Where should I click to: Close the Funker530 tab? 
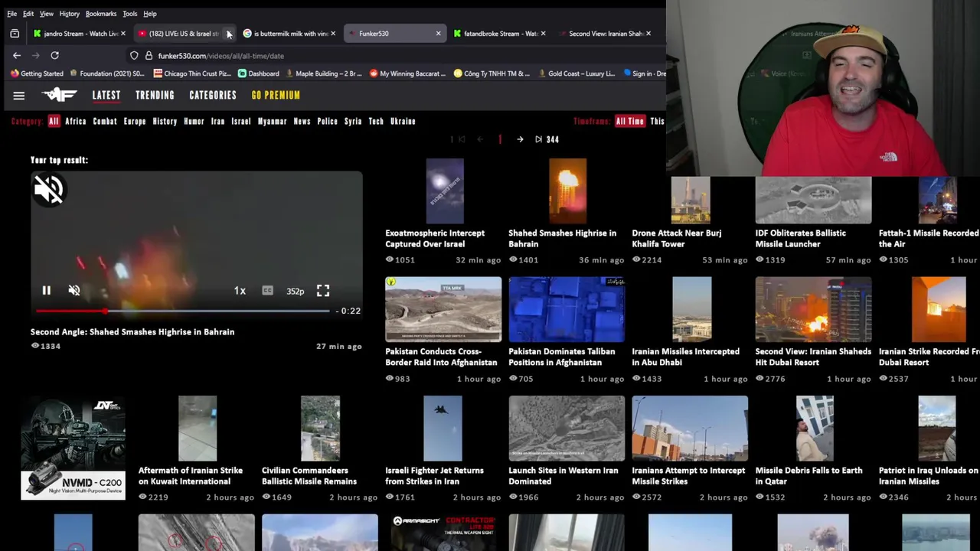click(x=438, y=34)
